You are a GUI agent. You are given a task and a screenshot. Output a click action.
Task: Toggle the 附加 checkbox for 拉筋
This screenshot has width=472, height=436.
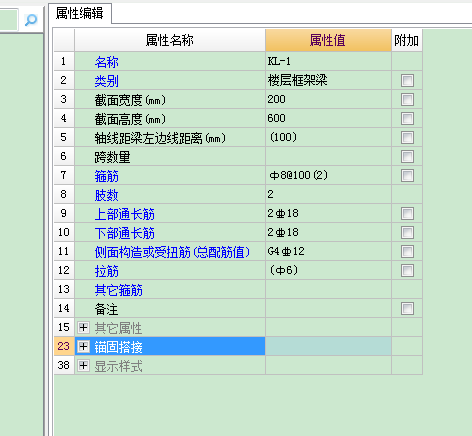click(407, 270)
